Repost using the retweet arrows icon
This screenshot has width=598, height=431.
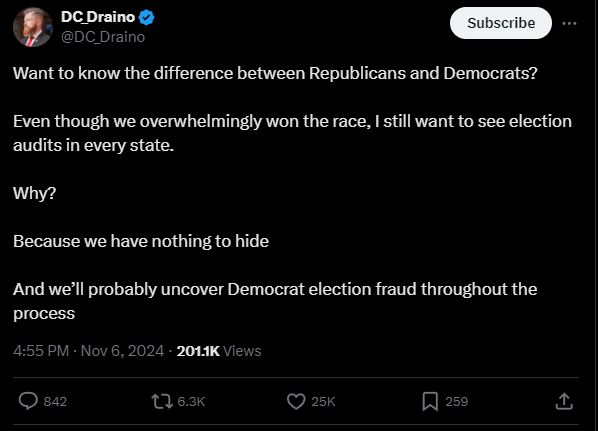[162, 401]
